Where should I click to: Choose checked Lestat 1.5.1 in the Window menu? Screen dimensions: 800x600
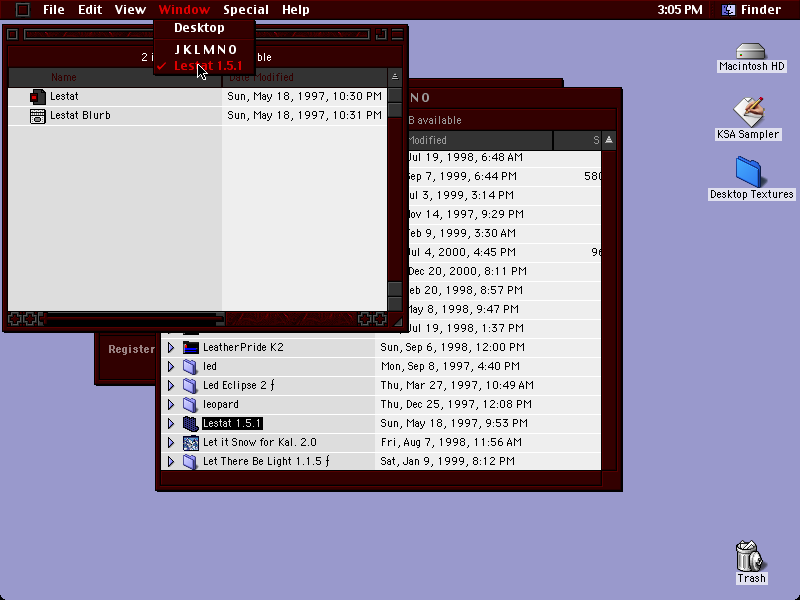point(204,66)
